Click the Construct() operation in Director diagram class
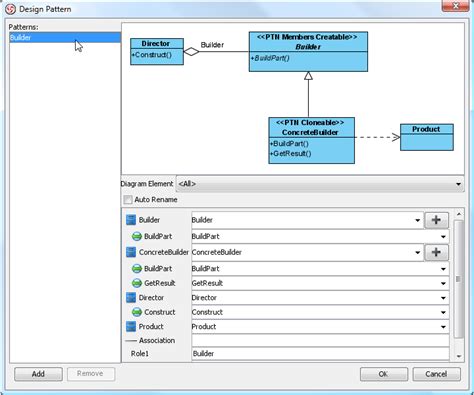 point(152,55)
